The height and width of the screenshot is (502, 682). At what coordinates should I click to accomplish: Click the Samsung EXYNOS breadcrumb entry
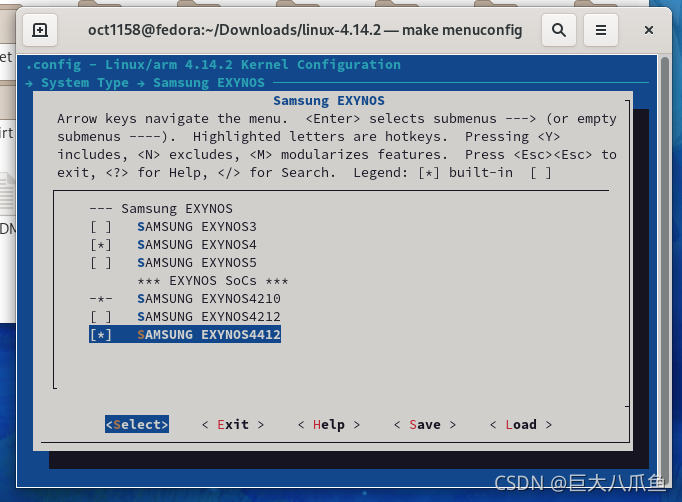tap(209, 83)
